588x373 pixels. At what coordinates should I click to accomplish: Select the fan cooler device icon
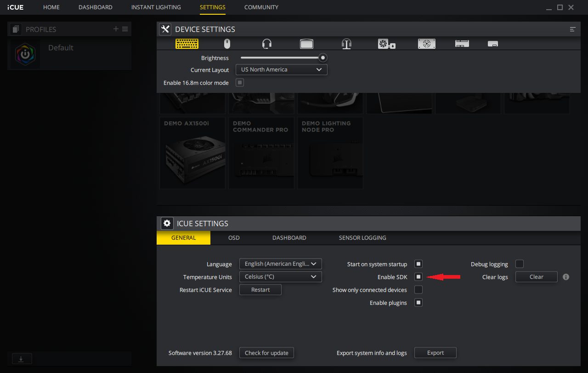387,44
